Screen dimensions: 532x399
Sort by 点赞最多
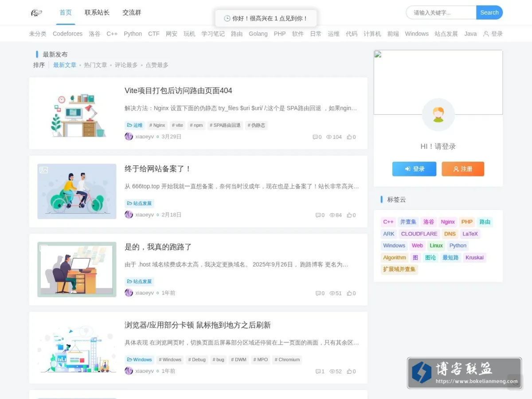pos(157,65)
